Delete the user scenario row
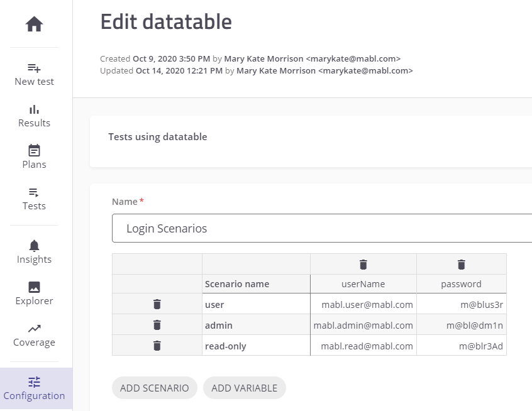 click(157, 304)
